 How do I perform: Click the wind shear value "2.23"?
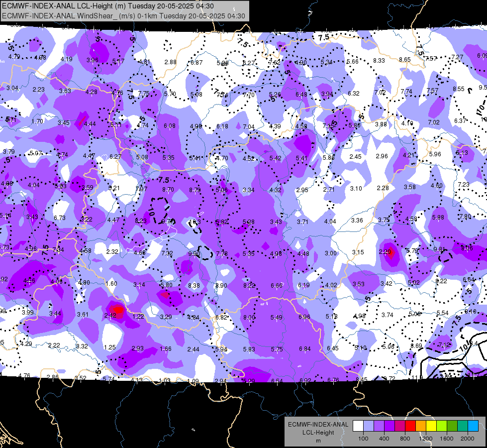(38, 90)
